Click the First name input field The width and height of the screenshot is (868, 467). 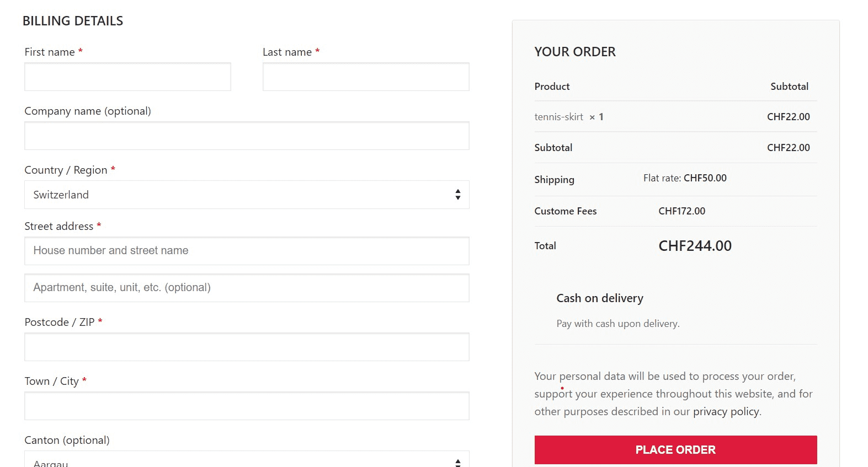point(127,77)
